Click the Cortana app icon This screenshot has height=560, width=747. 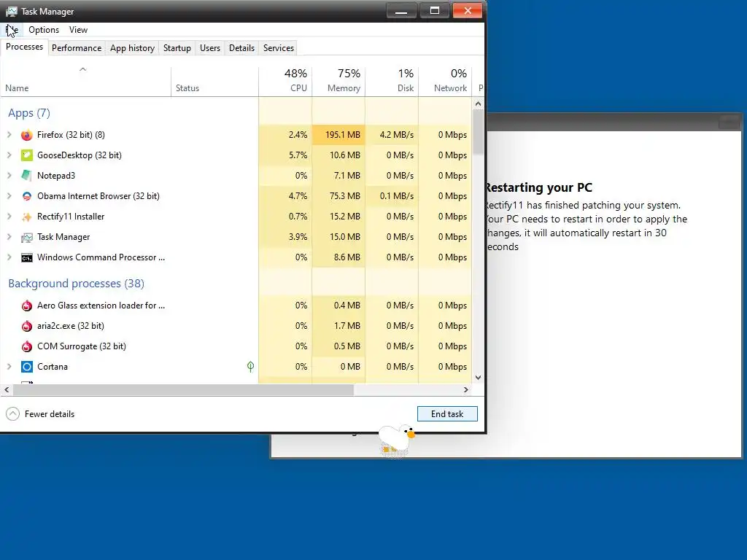(x=27, y=367)
